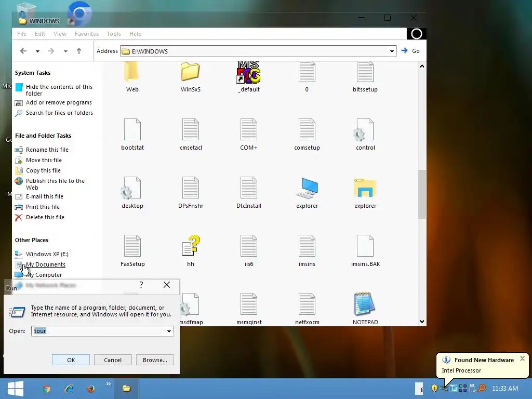Screen dimensions: 532x399
Task: Select the DPsFnshr file
Action: click(191, 192)
